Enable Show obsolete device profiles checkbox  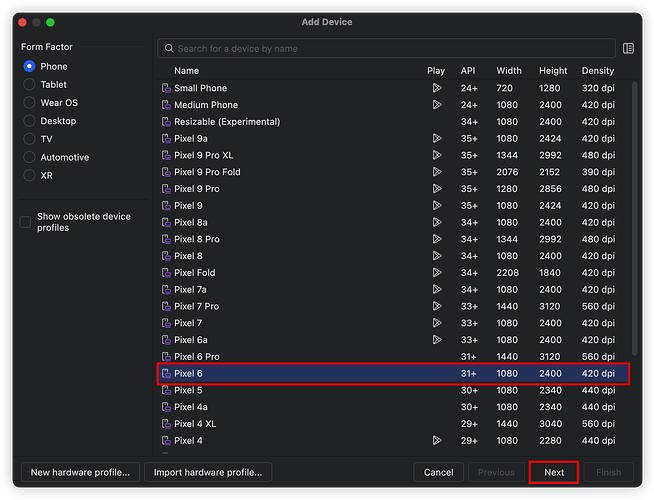click(25, 222)
